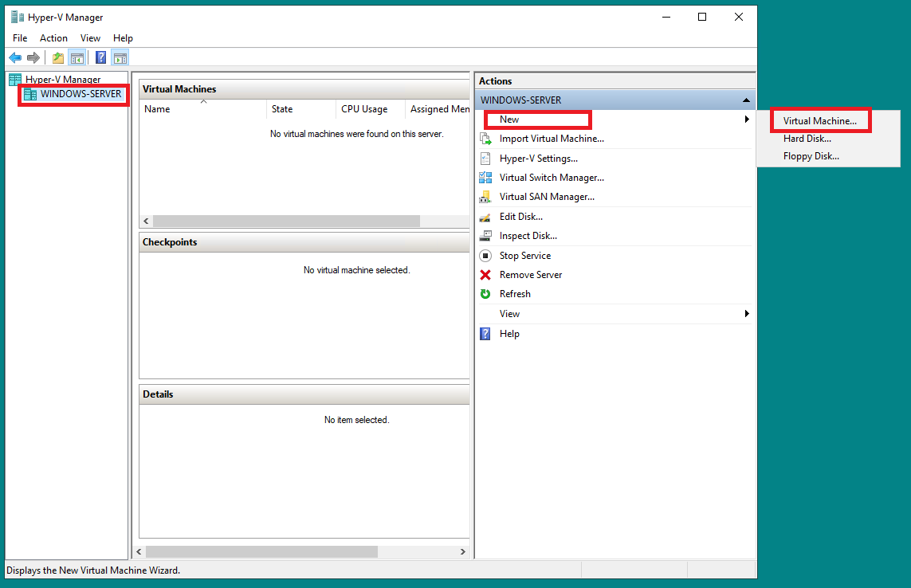Viewport: 911px width, 588px height.
Task: Click the Import Virtual Machine action icon
Action: coord(486,139)
